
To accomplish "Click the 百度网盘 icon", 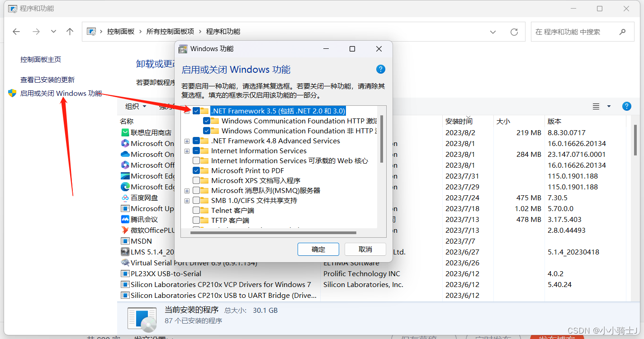I will pos(125,198).
